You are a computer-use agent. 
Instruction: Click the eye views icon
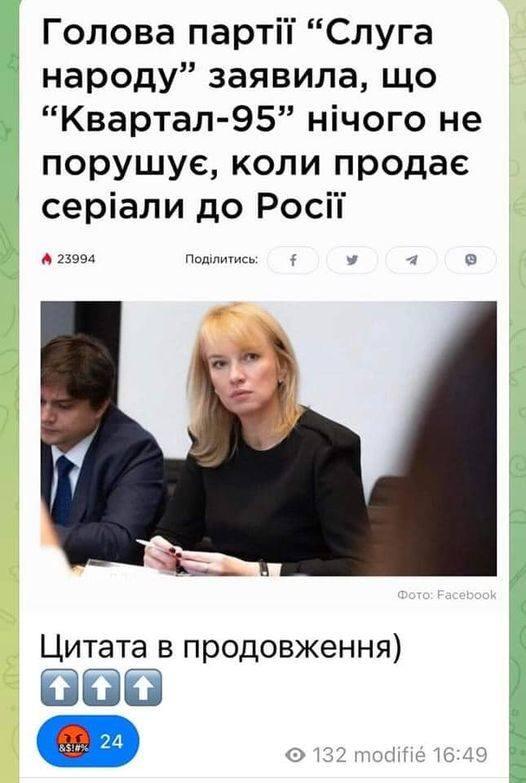click(x=295, y=755)
